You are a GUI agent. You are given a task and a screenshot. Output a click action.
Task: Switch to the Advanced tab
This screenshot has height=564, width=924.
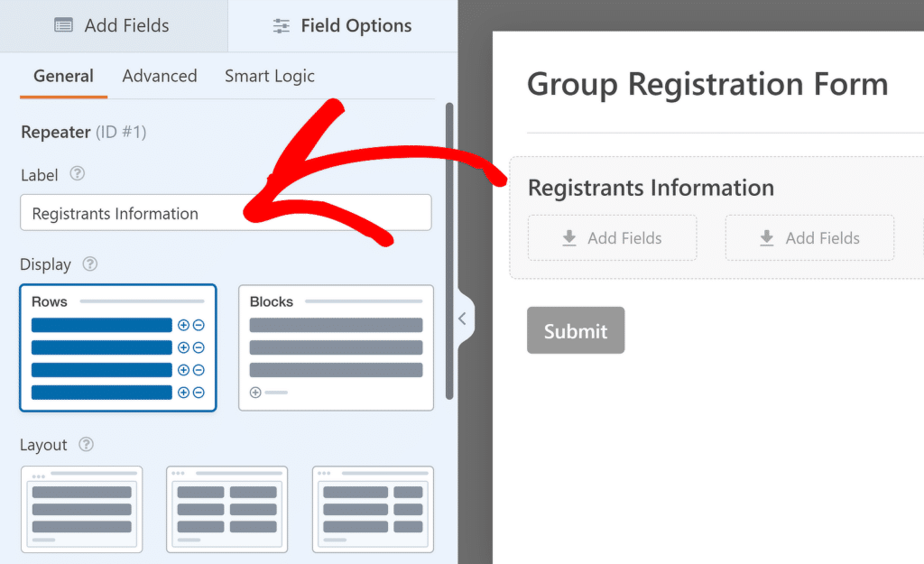pos(160,77)
